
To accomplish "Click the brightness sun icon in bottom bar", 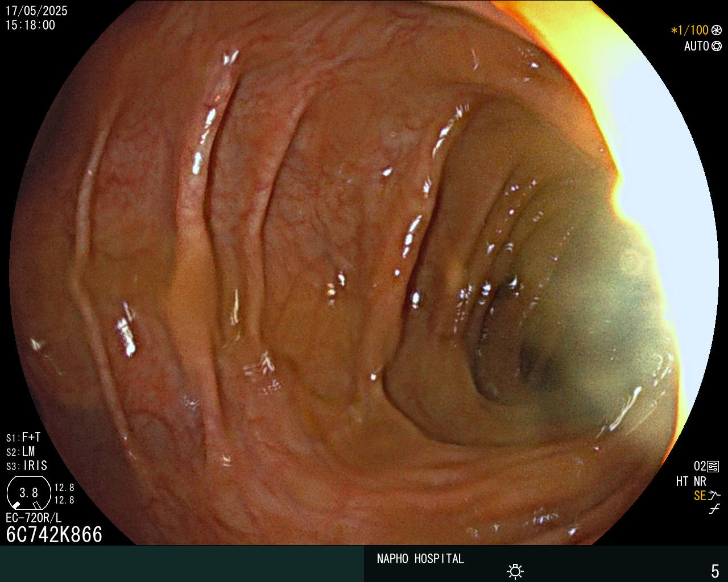I will point(515,571).
